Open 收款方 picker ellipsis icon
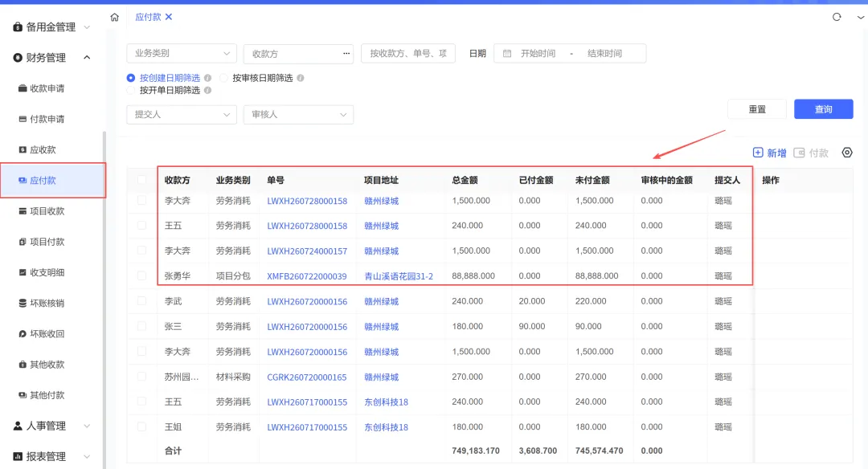Viewport: 868px width, 469px height. click(346, 54)
